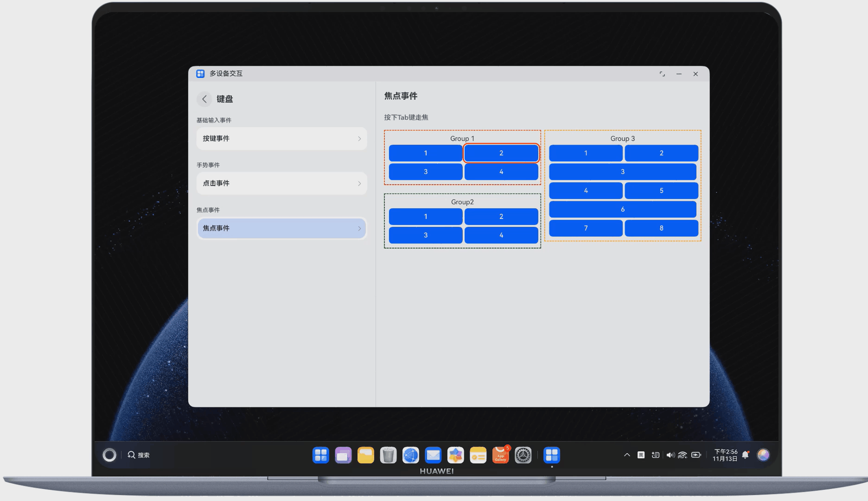Click the notification bell in the system tray

click(x=746, y=455)
